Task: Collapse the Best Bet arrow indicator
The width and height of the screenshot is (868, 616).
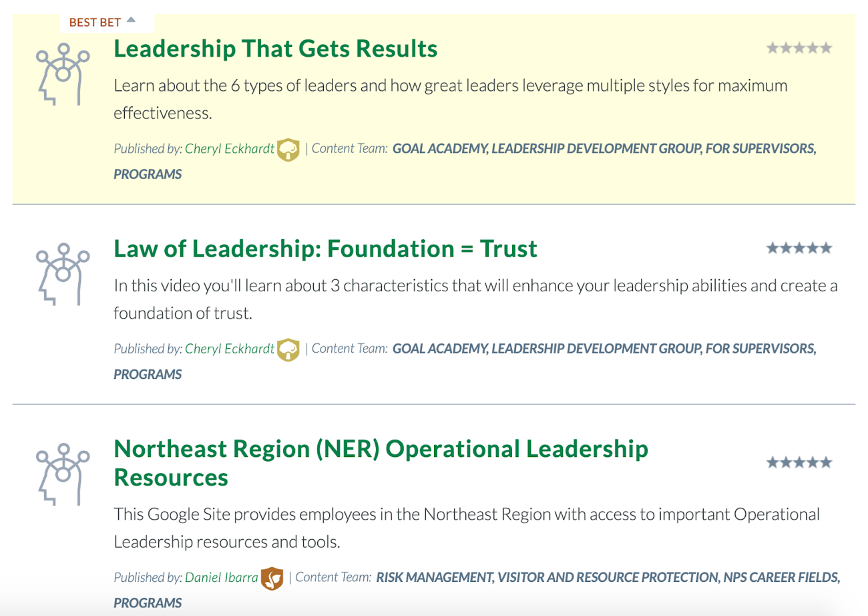Action: click(x=131, y=20)
